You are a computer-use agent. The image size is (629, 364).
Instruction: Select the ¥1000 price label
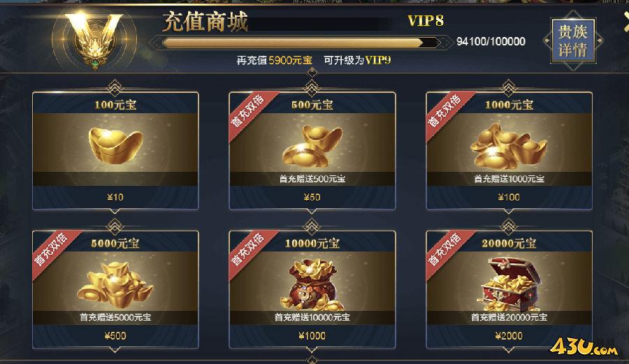tap(312, 336)
